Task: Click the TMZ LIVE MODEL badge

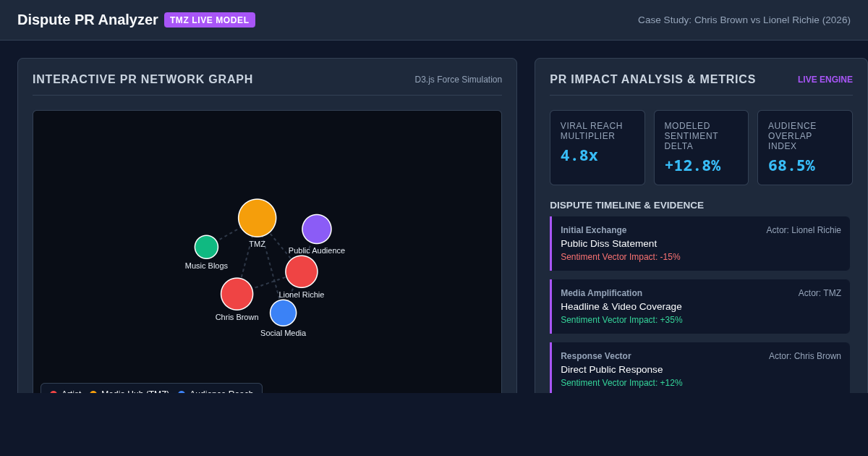Action: (x=210, y=20)
